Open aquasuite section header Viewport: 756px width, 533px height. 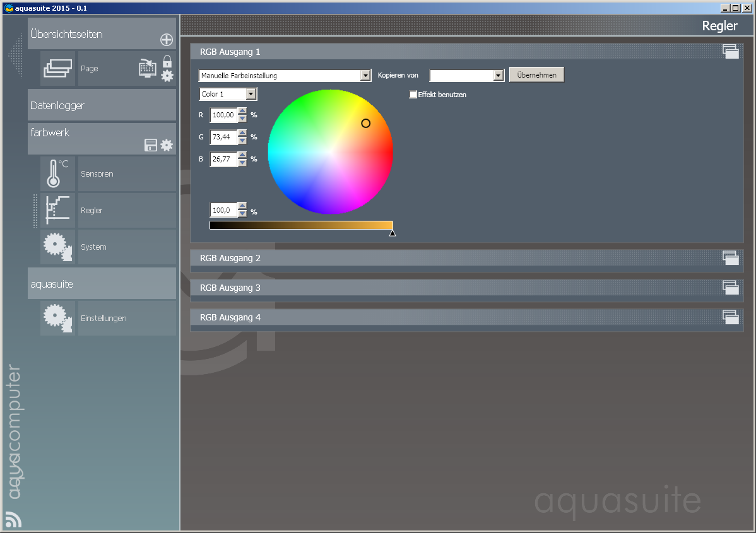tap(102, 283)
